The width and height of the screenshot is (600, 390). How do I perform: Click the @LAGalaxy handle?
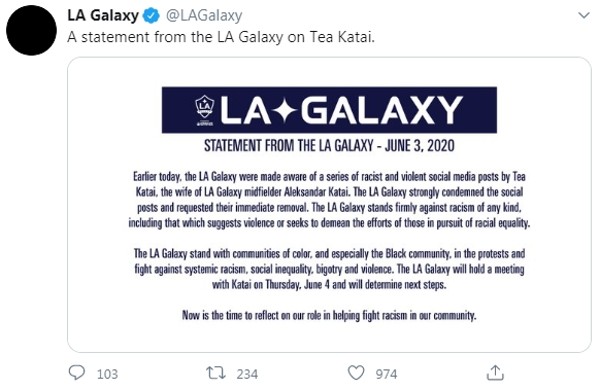pyautogui.click(x=204, y=16)
